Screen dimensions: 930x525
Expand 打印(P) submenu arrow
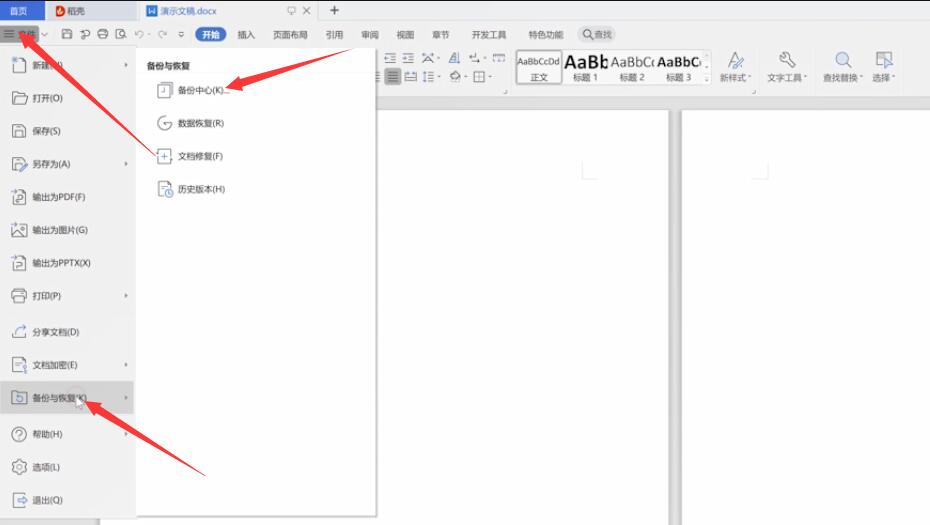point(126,295)
